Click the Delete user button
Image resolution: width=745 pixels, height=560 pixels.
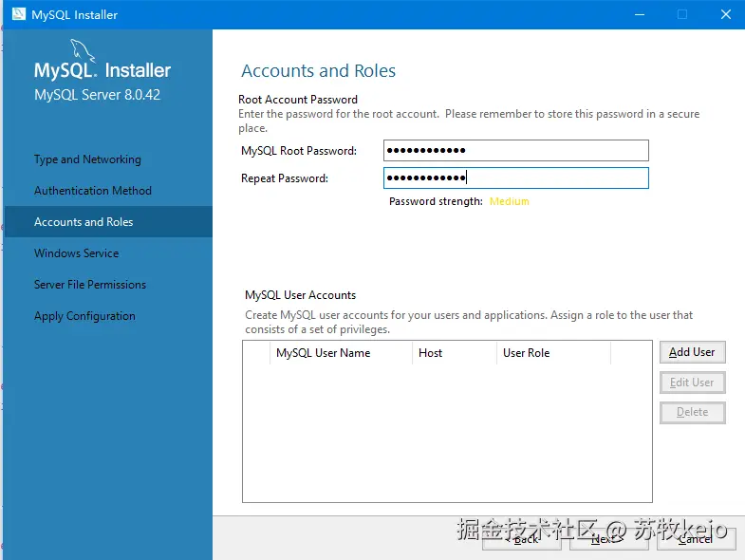click(x=692, y=412)
